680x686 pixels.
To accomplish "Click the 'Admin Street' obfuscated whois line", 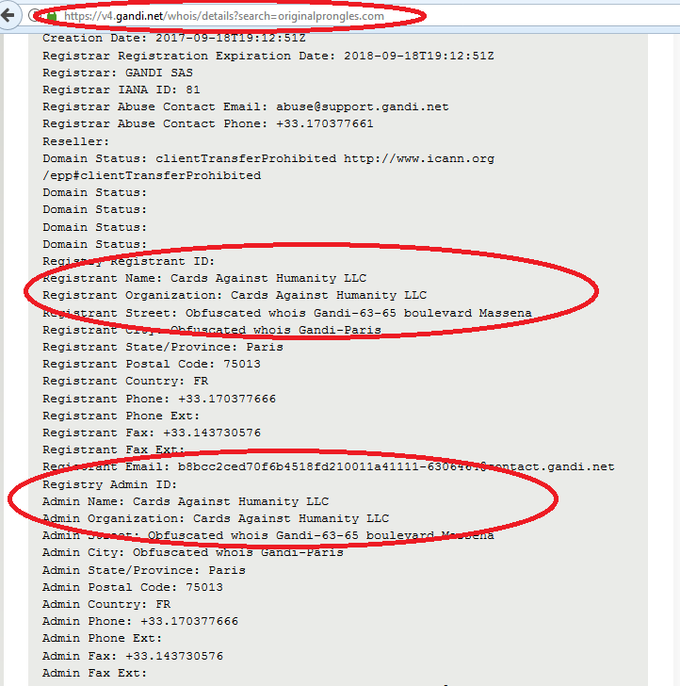I will [x=268, y=536].
